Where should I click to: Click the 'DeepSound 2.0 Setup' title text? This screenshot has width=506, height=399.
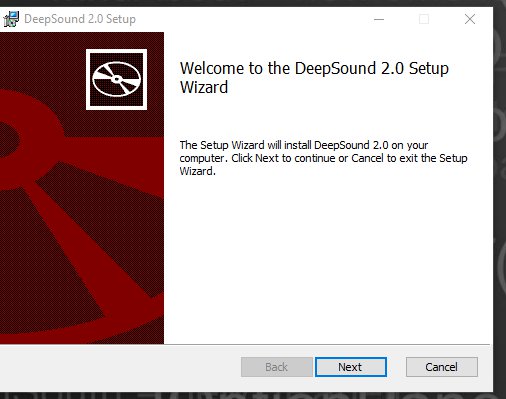(x=80, y=19)
